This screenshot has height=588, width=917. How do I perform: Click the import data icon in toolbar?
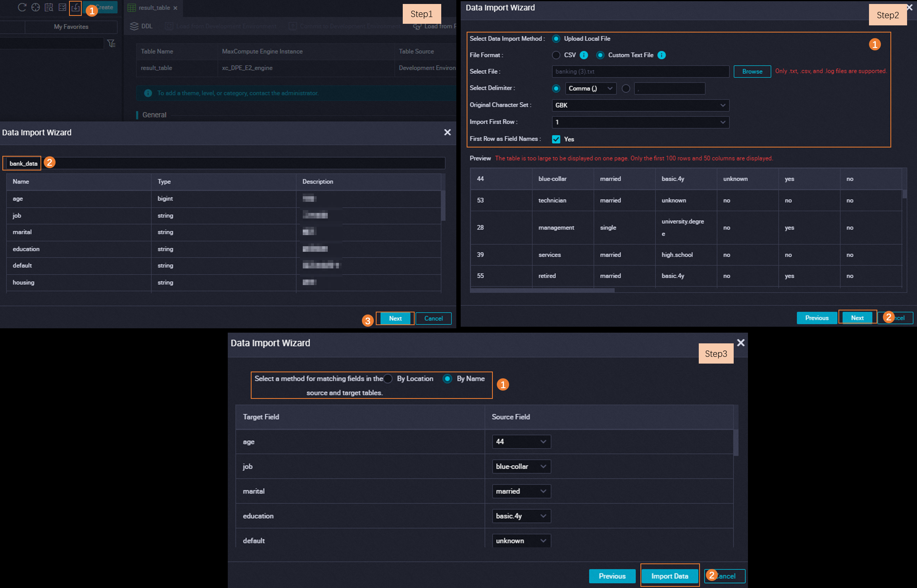pyautogui.click(x=75, y=8)
